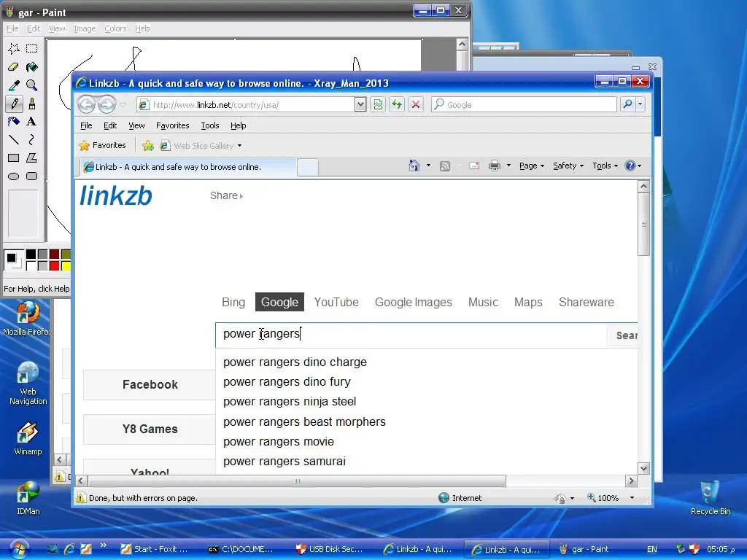This screenshot has width=747, height=560.
Task: Expand the Web Slice Gallery dropdown
Action: (x=239, y=146)
